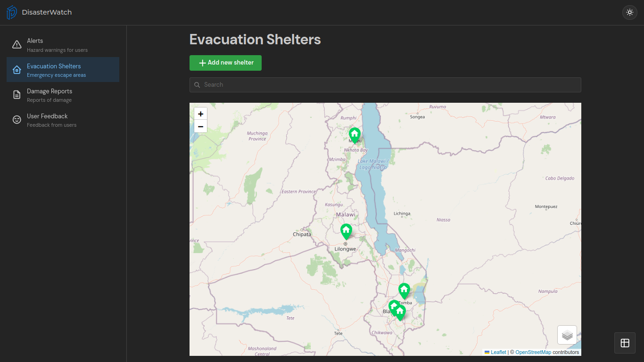Viewport: 644px width, 362px height.
Task: Zoom in on the map
Action: [x=201, y=114]
